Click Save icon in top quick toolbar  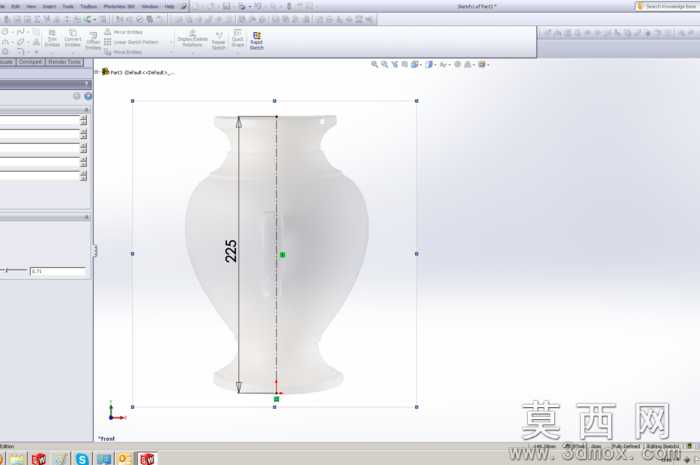click(x=227, y=6)
